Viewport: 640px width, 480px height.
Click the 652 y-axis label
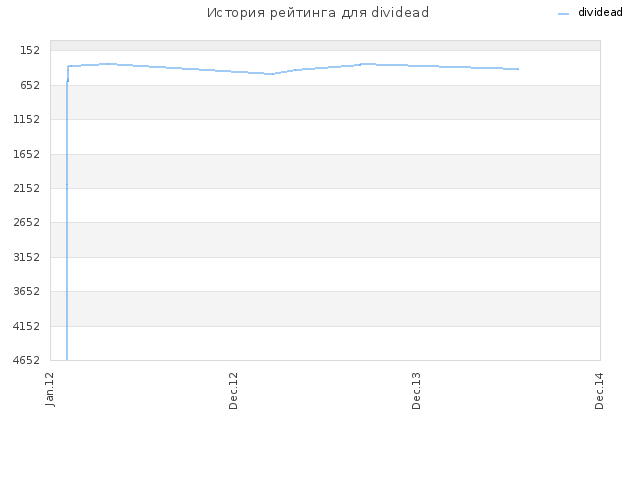[x=30, y=85]
